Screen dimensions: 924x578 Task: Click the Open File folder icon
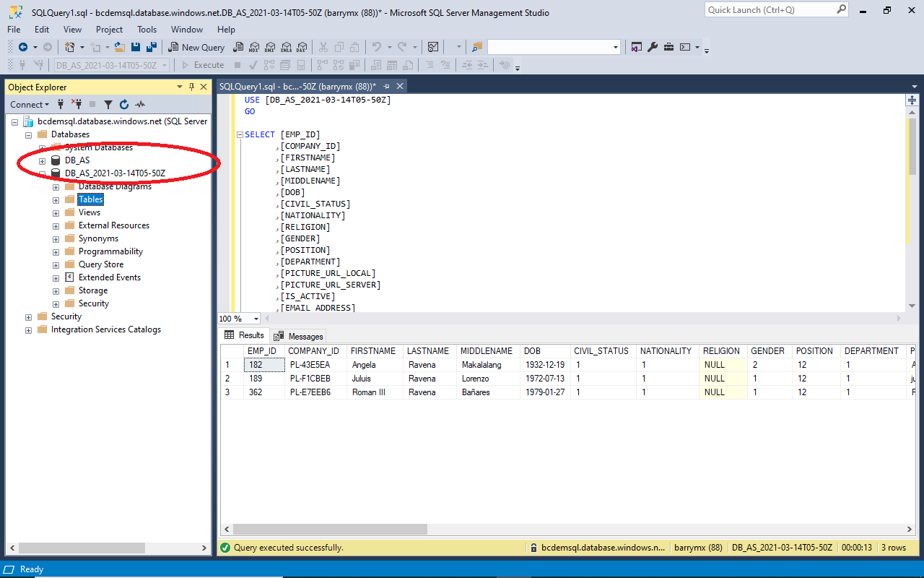click(120, 47)
